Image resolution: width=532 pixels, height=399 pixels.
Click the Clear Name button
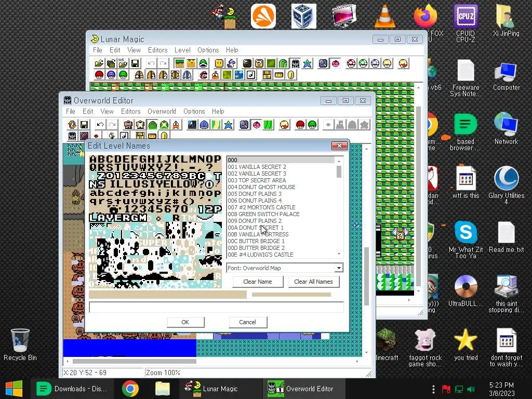click(x=258, y=282)
